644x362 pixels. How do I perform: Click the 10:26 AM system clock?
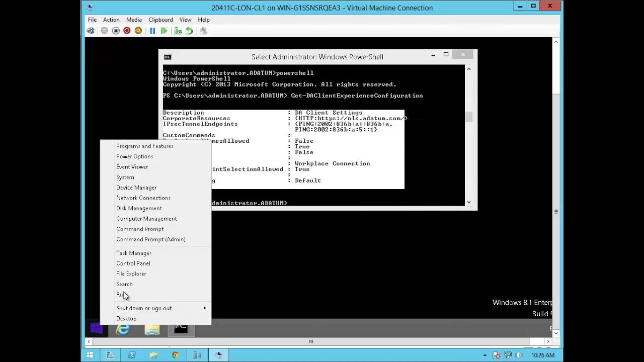543,355
